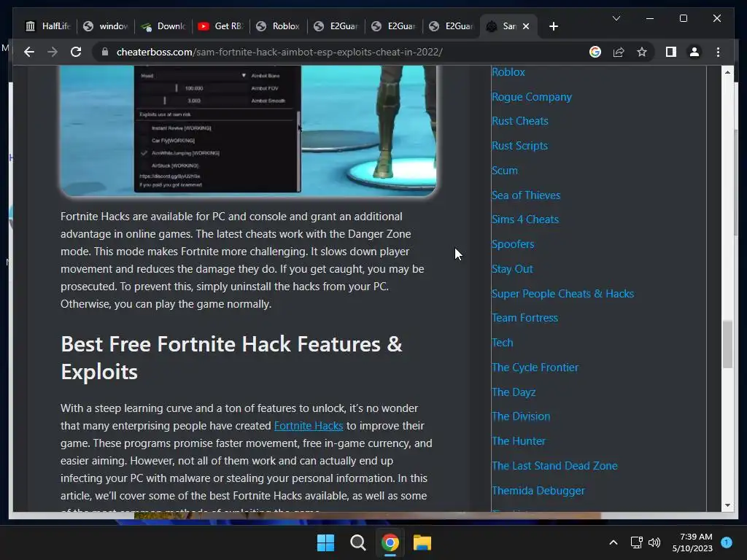
Task: Open the notification center badge
Action: click(x=727, y=542)
